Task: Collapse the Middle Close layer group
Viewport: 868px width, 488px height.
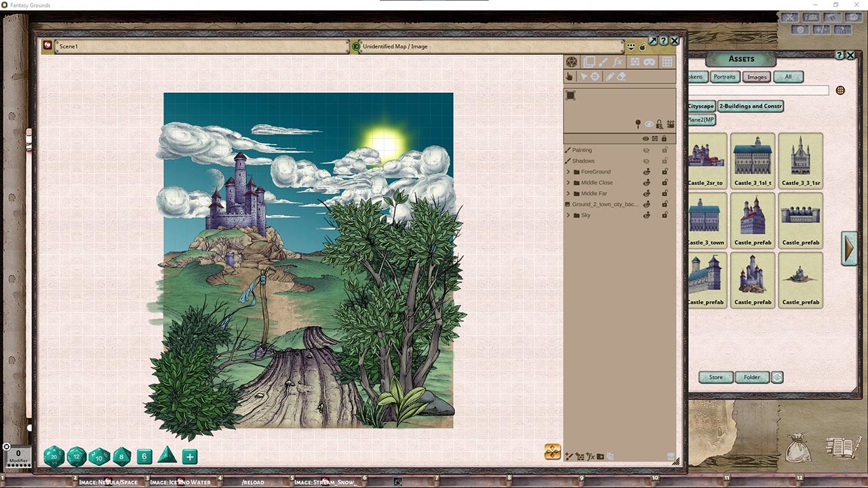Action: pos(568,182)
